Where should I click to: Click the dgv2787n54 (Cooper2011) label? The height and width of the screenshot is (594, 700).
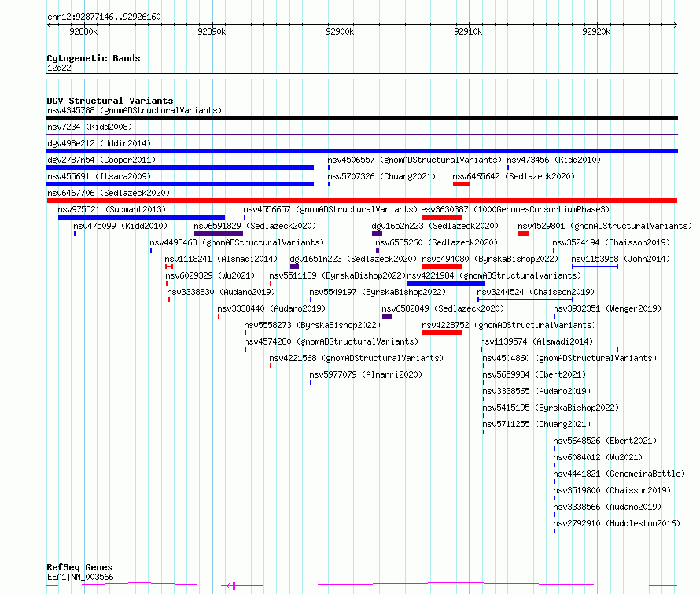[101, 160]
